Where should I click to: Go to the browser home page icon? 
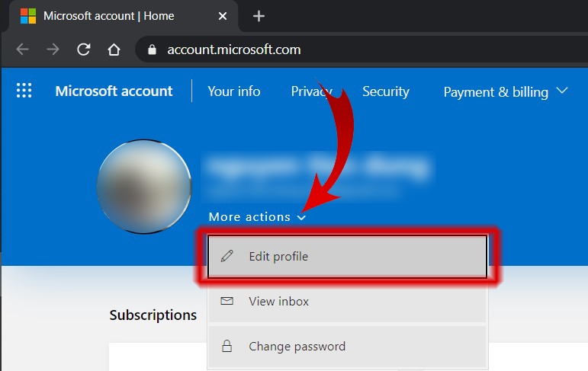(x=114, y=49)
